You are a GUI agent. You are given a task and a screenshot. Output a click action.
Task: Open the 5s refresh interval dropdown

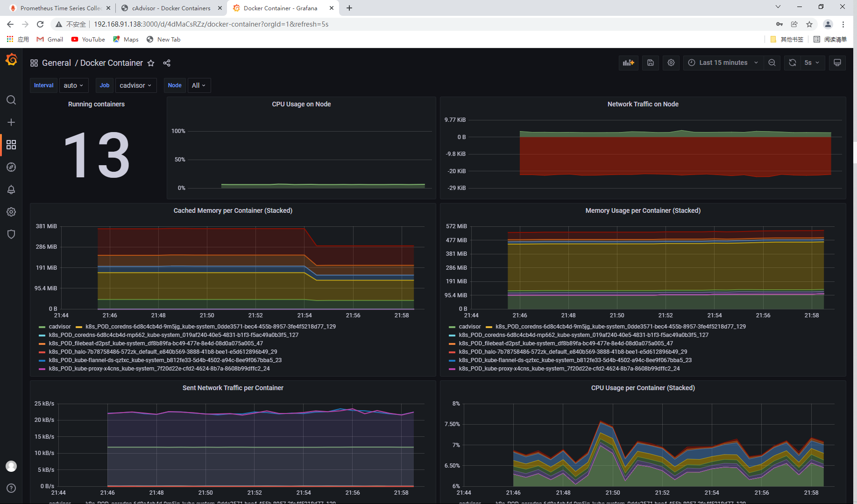point(812,63)
